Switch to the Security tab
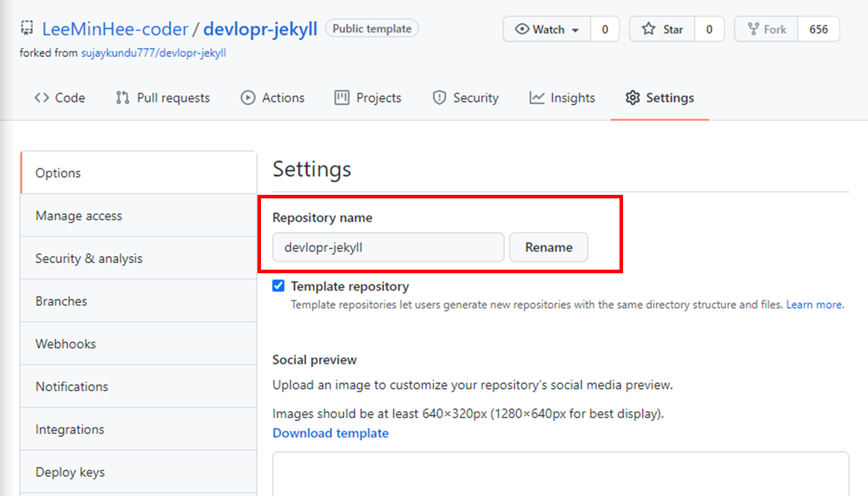 pyautogui.click(x=466, y=97)
